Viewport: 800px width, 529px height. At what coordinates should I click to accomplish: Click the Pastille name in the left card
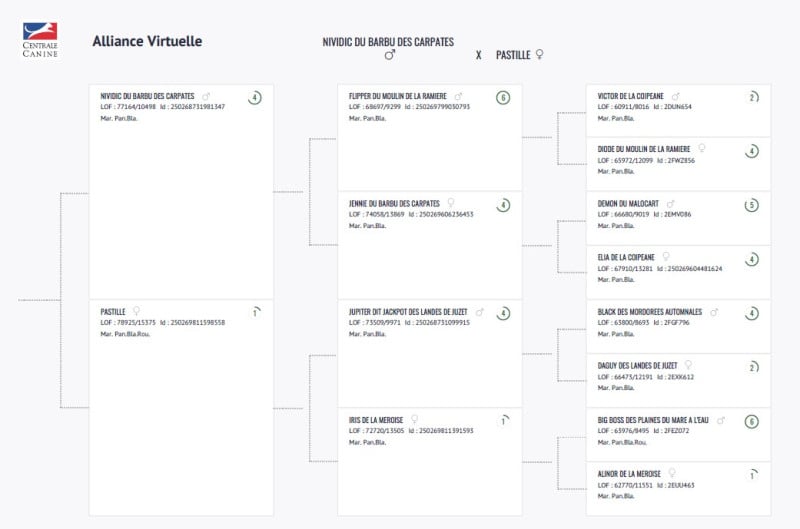[113, 312]
